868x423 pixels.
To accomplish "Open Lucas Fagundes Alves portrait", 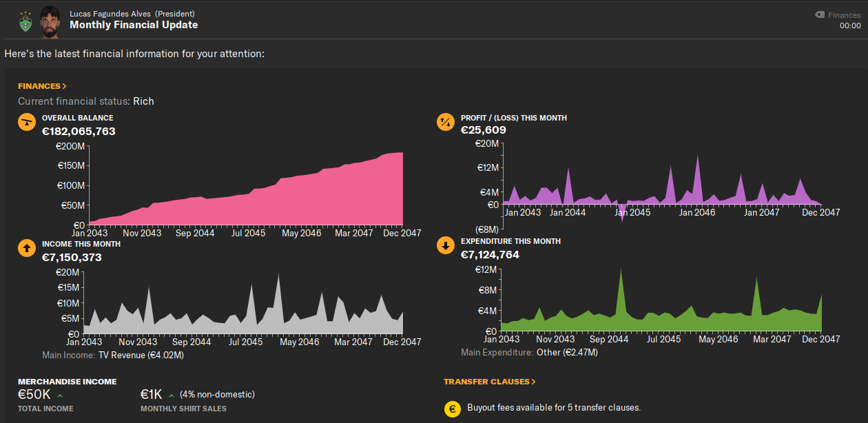I will click(x=49, y=21).
